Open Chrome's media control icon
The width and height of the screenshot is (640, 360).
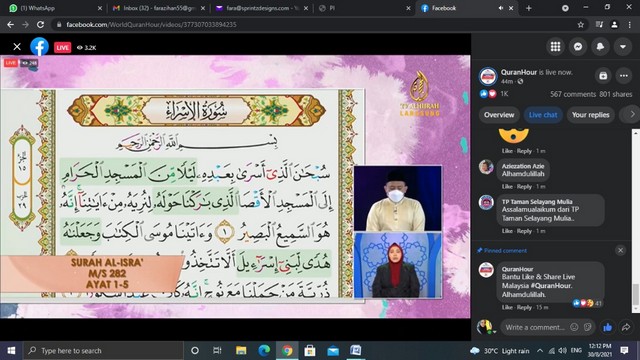(x=599, y=24)
